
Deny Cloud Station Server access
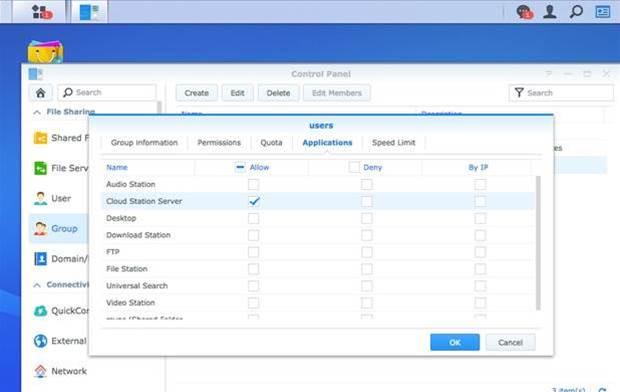[x=367, y=201]
